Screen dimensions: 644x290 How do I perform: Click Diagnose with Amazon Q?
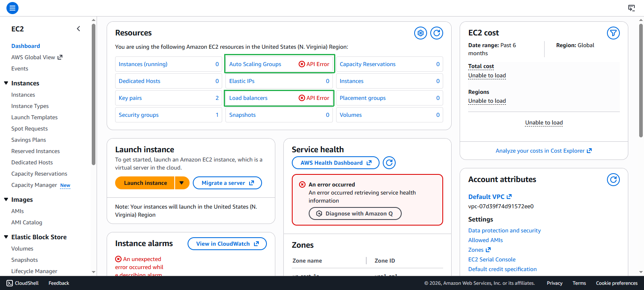(x=355, y=213)
